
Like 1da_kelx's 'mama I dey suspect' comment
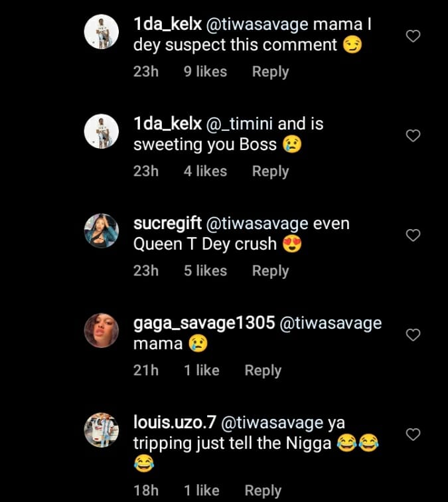point(413,37)
